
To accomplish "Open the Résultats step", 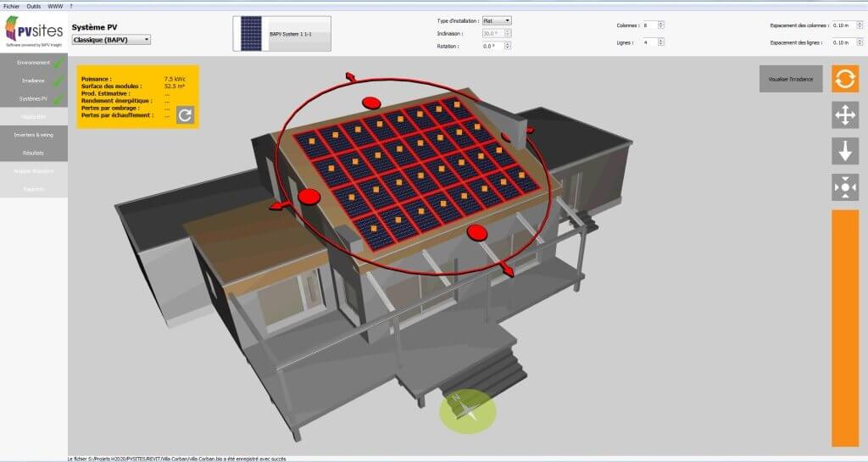I will click(x=34, y=153).
